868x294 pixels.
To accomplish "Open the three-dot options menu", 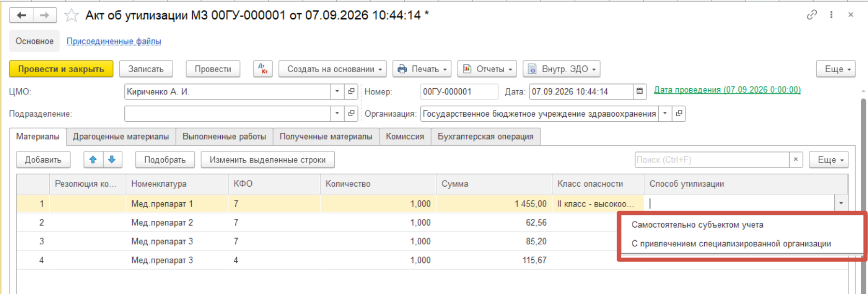I will (x=831, y=15).
